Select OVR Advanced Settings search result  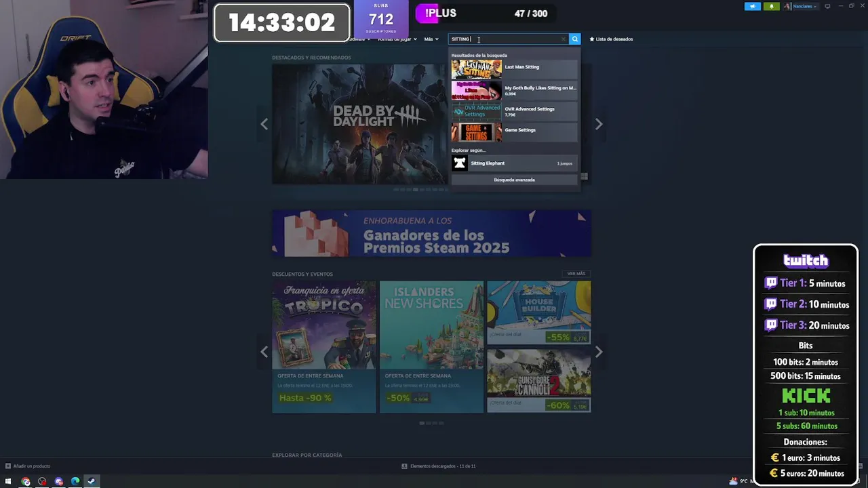pyautogui.click(x=515, y=111)
